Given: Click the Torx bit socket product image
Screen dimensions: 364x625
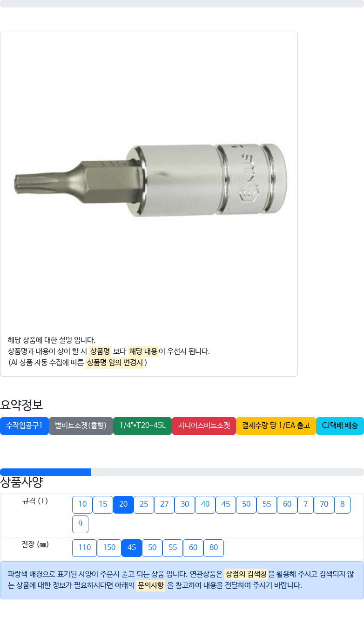Looking at the screenshot, I should [x=149, y=181].
